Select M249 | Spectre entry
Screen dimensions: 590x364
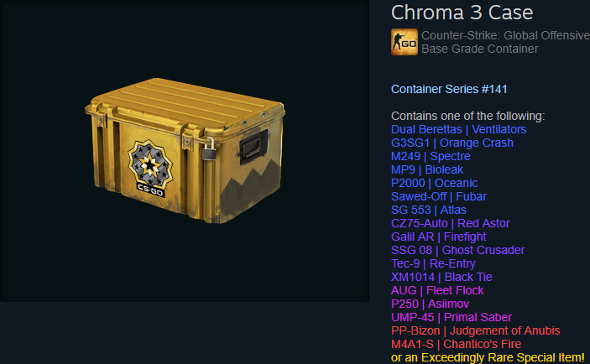(431, 157)
